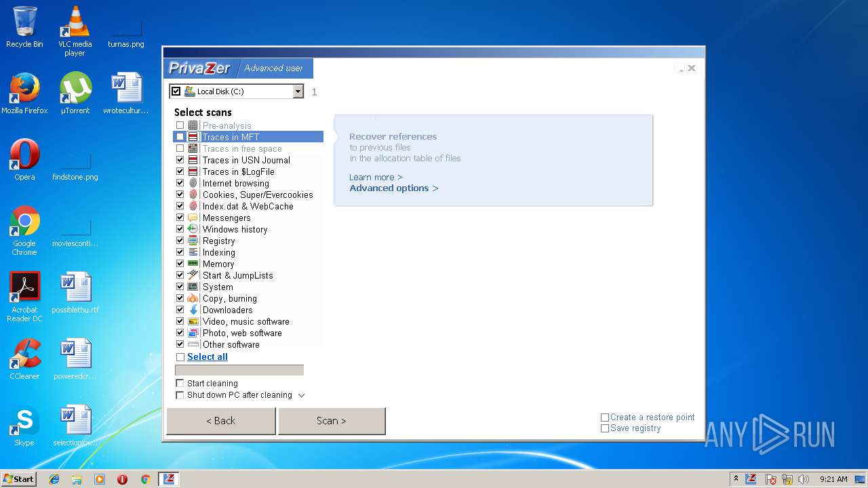Toggle the Local Disk (C:) drive checkbox
Image resolution: width=868 pixels, height=488 pixels.
(176, 91)
